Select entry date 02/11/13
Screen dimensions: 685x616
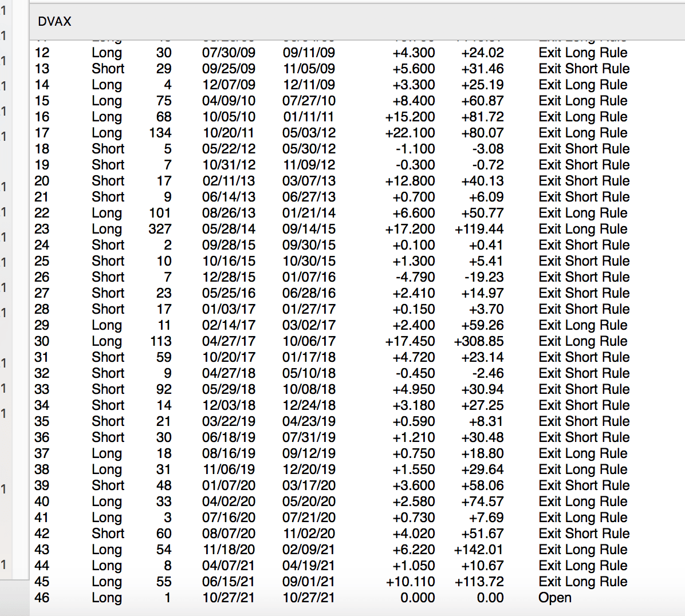229,181
